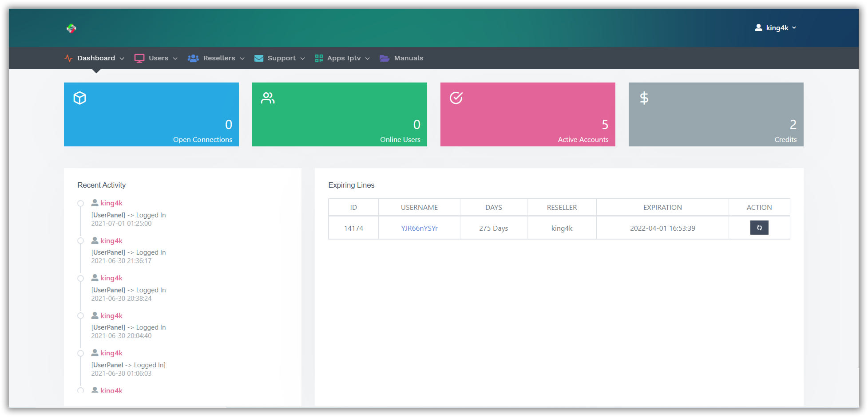Viewport: 868px width, 417px height.
Task: Click the refresh icon in the ACTION column
Action: 759,228
